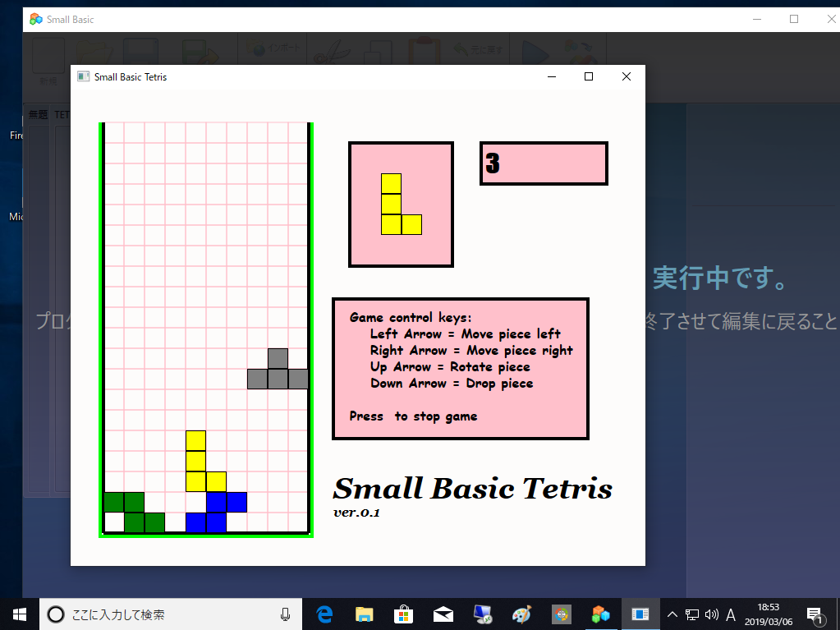Click the clipboard Paste icon in Small Basic toolbar

pyautogui.click(x=424, y=53)
